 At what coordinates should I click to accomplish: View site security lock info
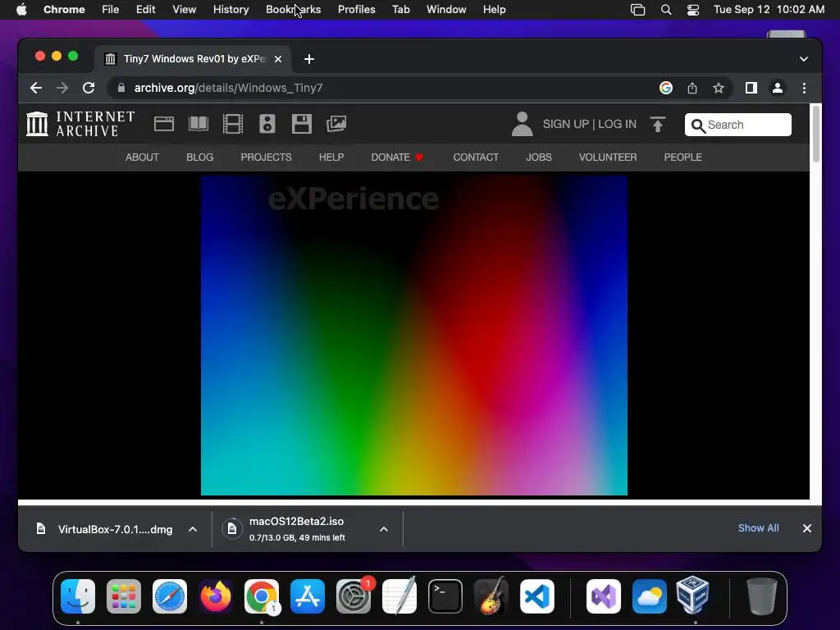(x=121, y=88)
